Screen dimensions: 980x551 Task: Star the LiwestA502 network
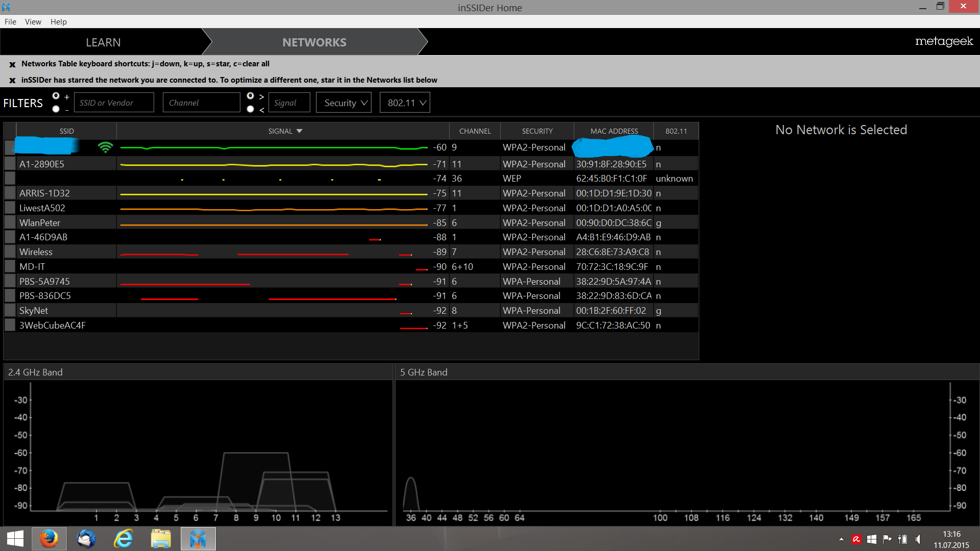[x=10, y=208]
